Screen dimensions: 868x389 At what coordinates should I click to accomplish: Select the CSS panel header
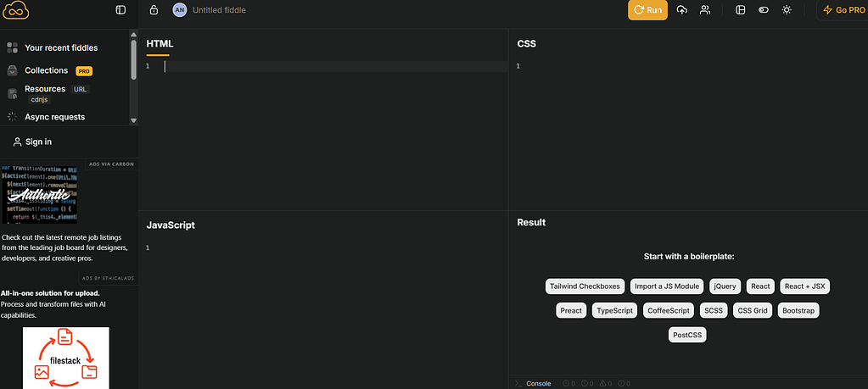[526, 44]
